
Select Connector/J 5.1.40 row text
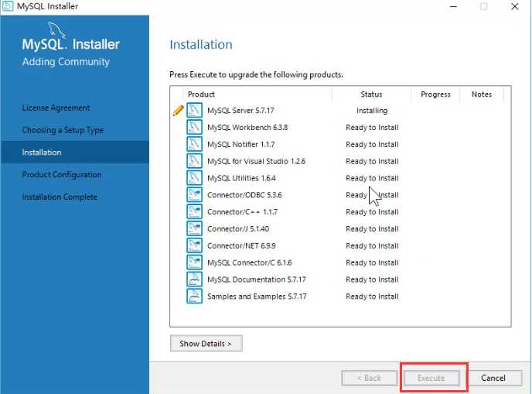point(238,228)
